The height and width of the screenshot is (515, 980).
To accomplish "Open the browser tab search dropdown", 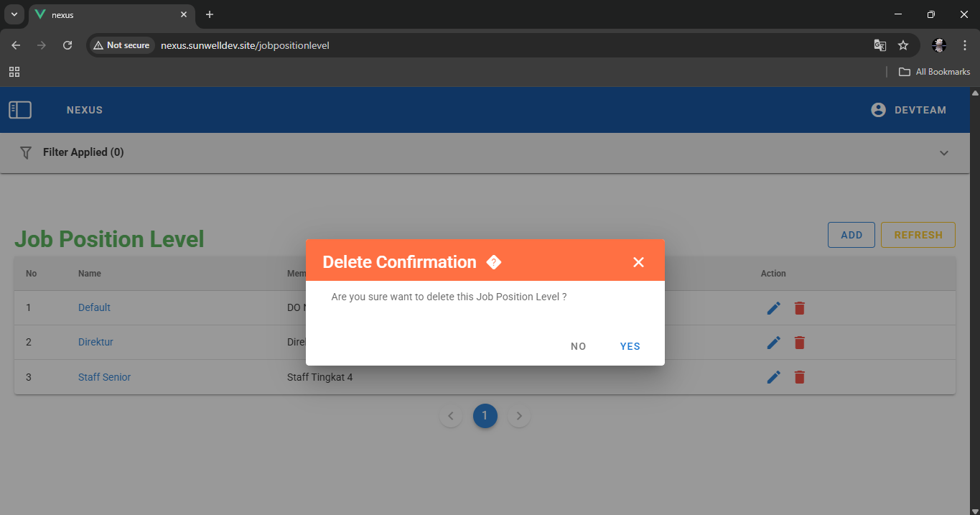I will pos(14,14).
